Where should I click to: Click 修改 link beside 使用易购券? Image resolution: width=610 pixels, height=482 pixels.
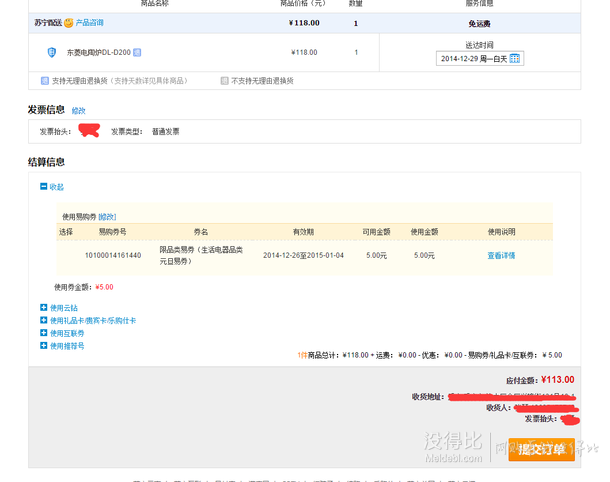(x=107, y=217)
